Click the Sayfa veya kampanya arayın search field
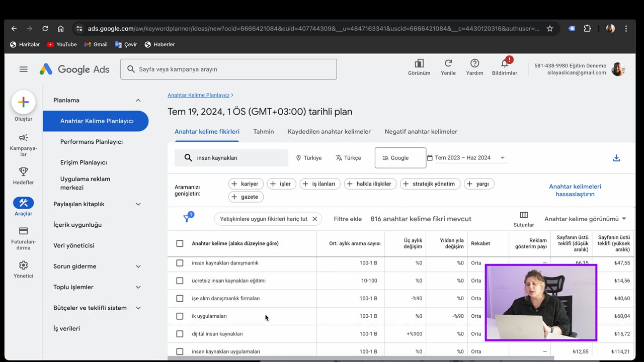This screenshot has width=644, height=362. coord(228,69)
